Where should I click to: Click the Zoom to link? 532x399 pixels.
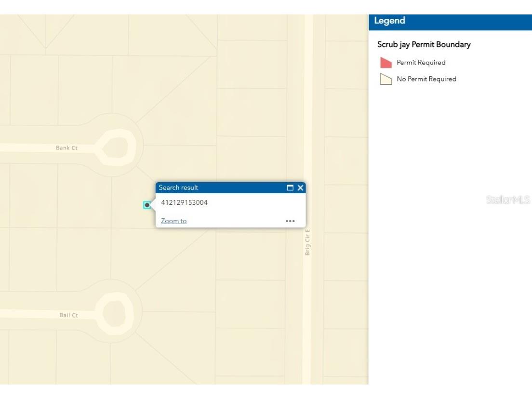[173, 221]
